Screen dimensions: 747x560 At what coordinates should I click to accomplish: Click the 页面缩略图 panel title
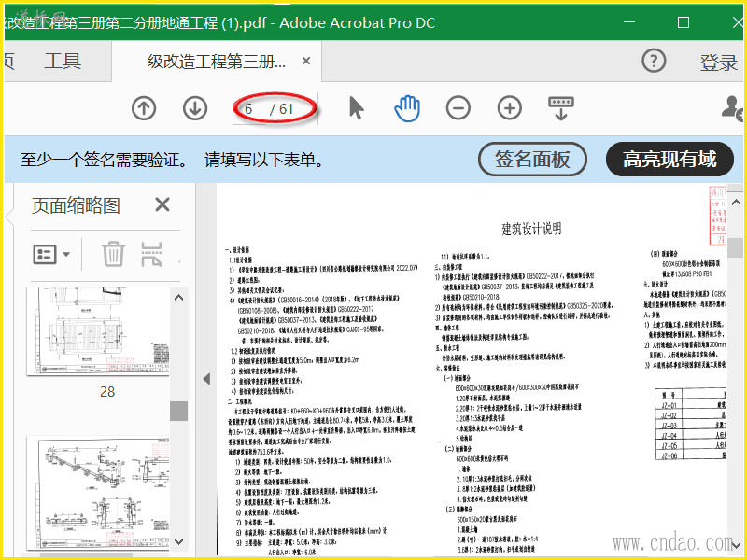[x=76, y=205]
